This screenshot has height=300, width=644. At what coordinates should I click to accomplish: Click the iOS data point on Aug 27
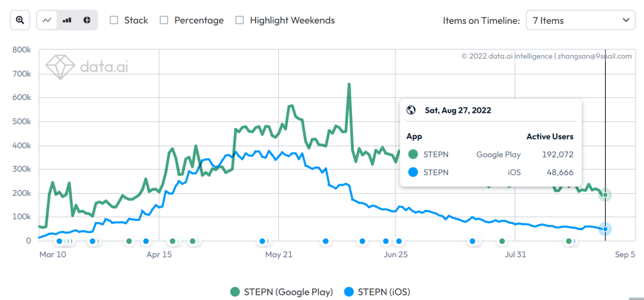click(605, 229)
